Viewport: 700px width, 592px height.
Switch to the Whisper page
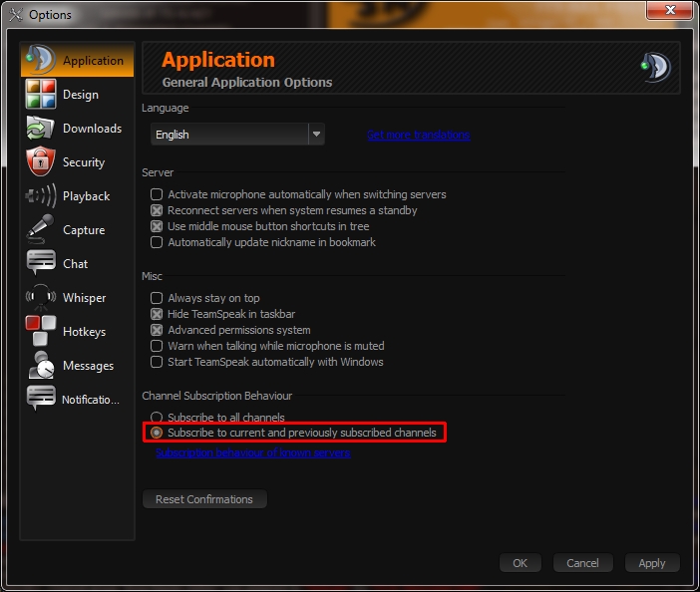click(85, 298)
